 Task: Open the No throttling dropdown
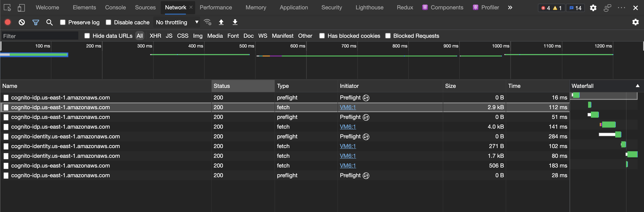[x=176, y=22]
